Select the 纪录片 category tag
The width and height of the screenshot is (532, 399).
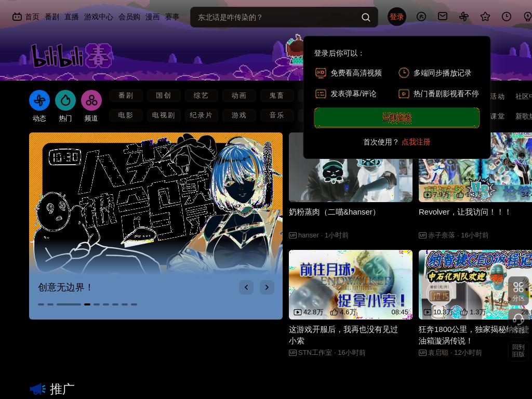click(201, 115)
